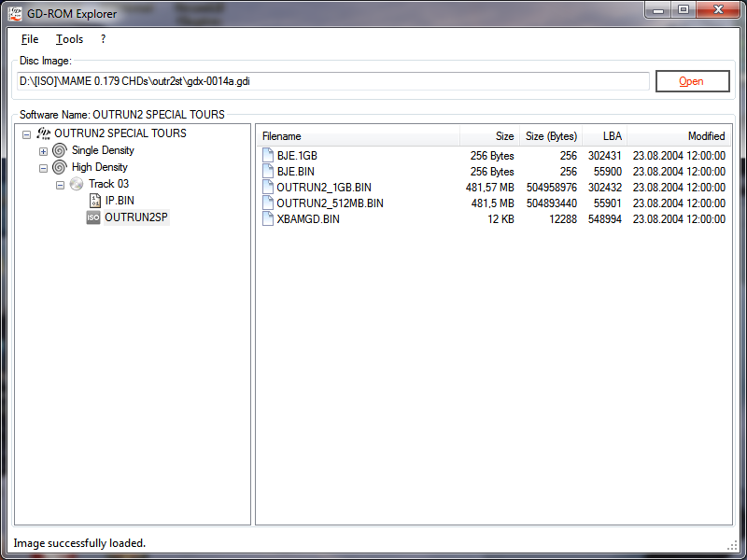Click the file icon for BJE.BIN

pyautogui.click(x=268, y=172)
